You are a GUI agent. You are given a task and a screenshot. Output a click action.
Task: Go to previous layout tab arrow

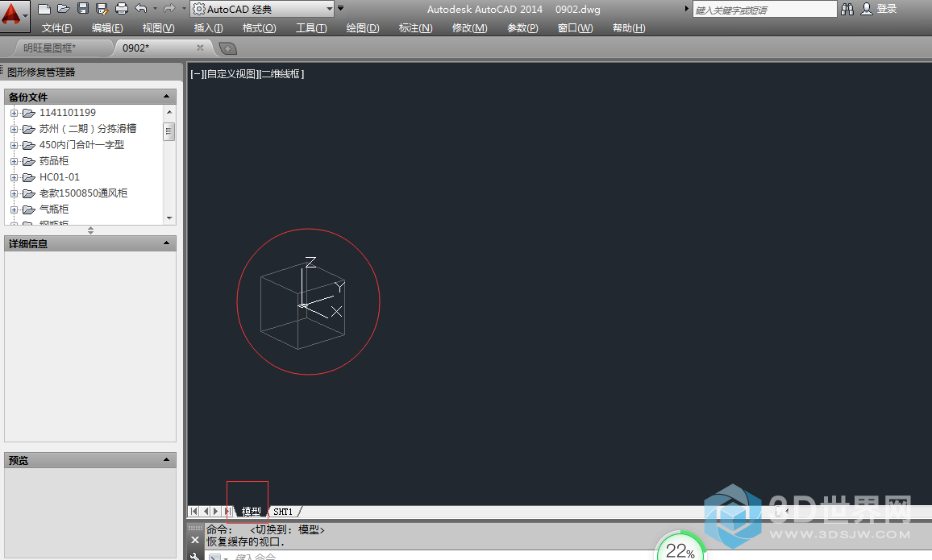point(206,512)
